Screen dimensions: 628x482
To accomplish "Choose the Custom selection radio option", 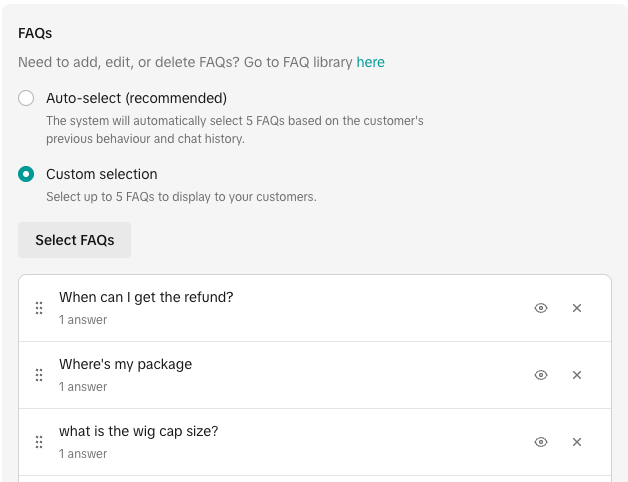I will (27, 174).
